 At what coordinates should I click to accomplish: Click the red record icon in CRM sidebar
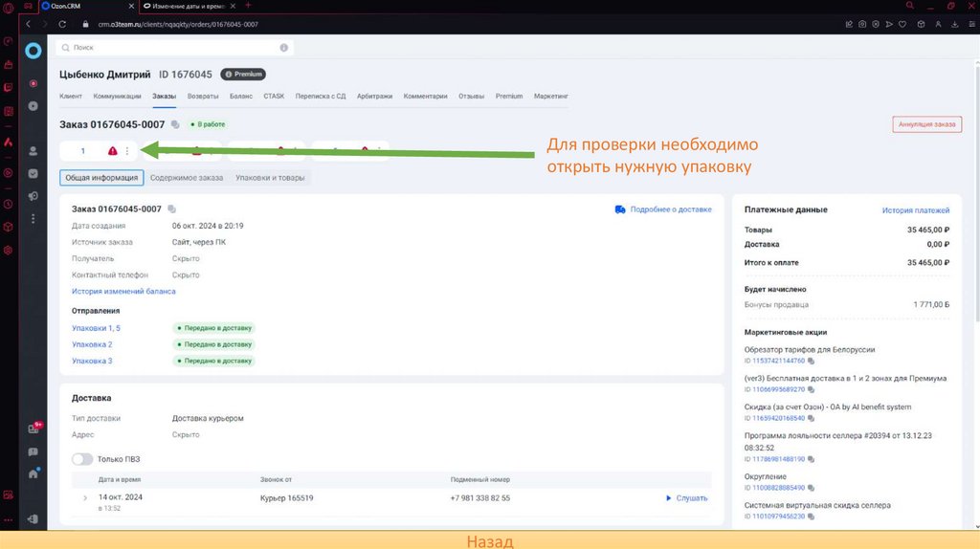click(33, 83)
